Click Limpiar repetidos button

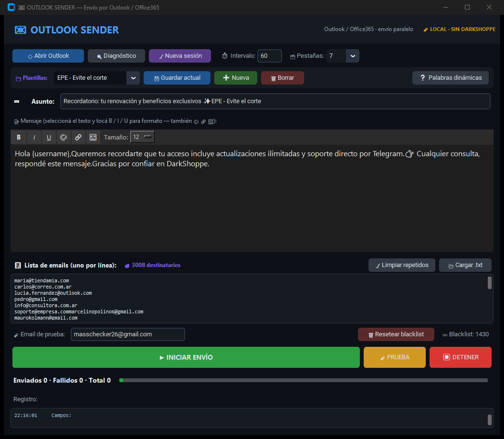[402, 265]
